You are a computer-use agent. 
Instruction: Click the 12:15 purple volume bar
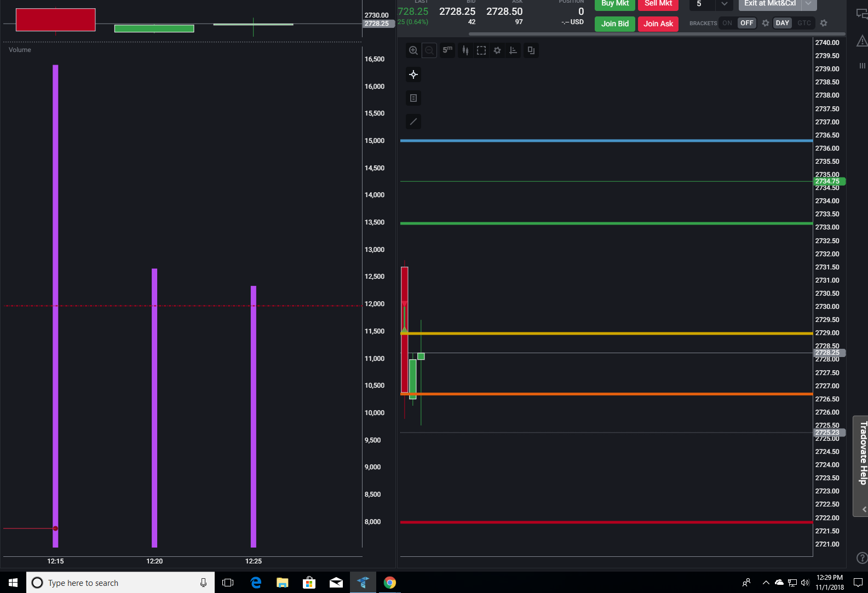click(55, 306)
